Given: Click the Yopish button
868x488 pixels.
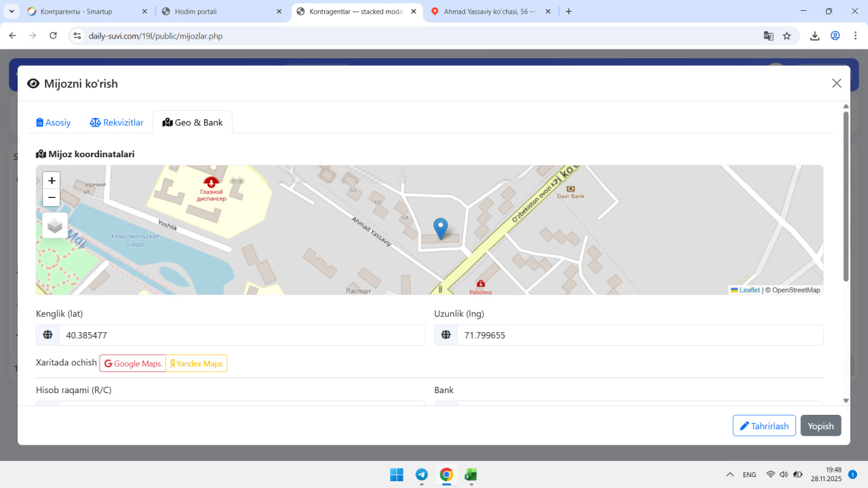Looking at the screenshot, I should [x=821, y=426].
